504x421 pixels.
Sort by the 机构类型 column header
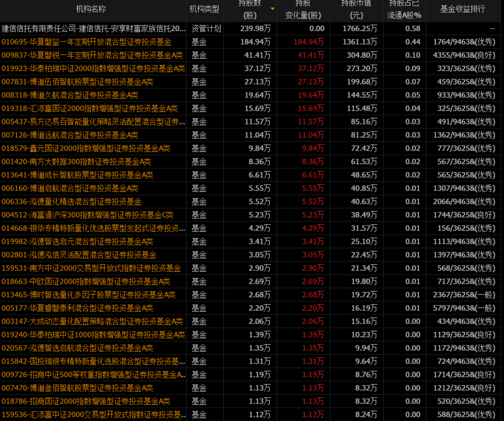[204, 9]
